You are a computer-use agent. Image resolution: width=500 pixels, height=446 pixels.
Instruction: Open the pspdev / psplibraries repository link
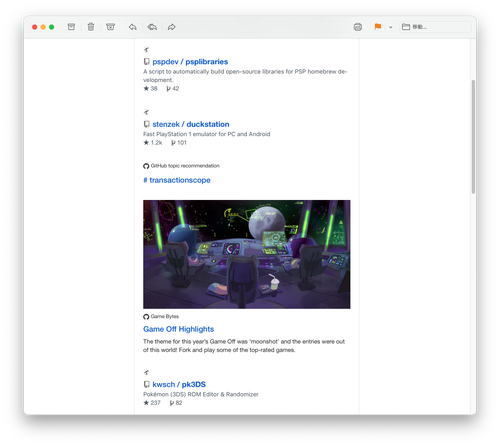pyautogui.click(x=190, y=62)
